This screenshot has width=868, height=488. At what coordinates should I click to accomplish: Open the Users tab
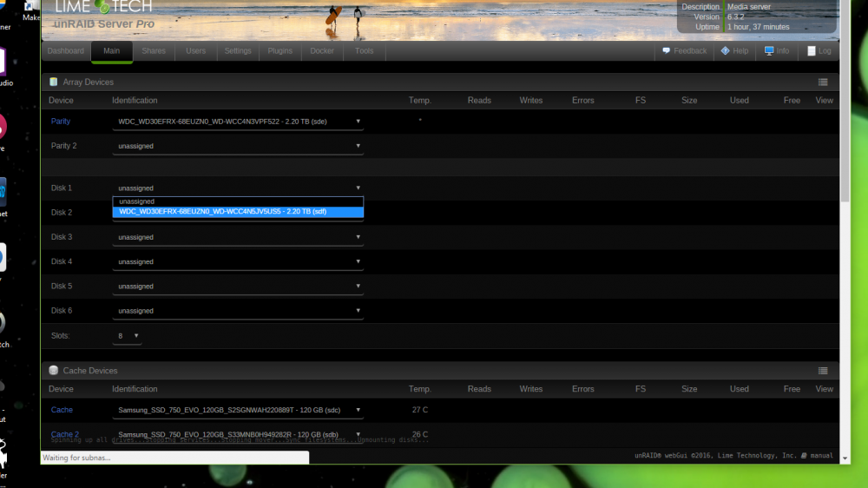coord(195,51)
